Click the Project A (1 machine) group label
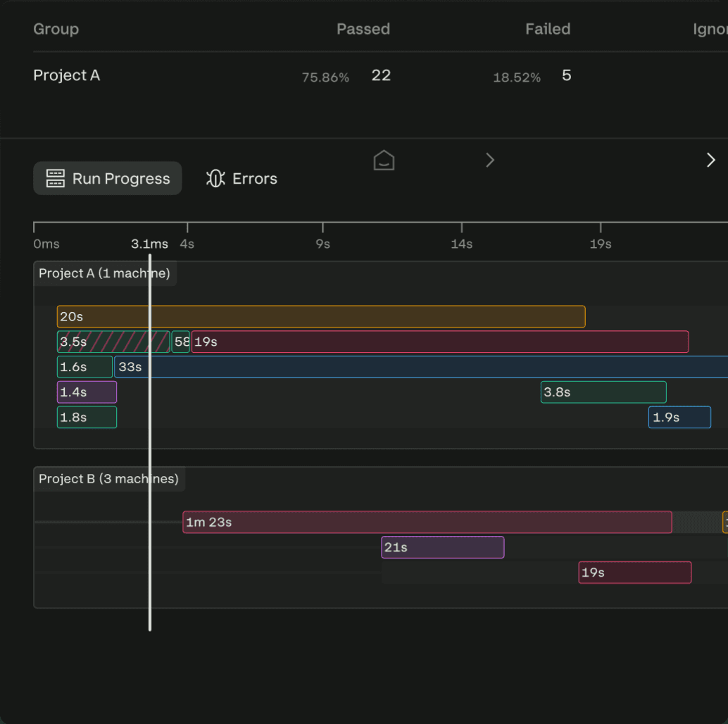The image size is (728, 724). [x=104, y=273]
